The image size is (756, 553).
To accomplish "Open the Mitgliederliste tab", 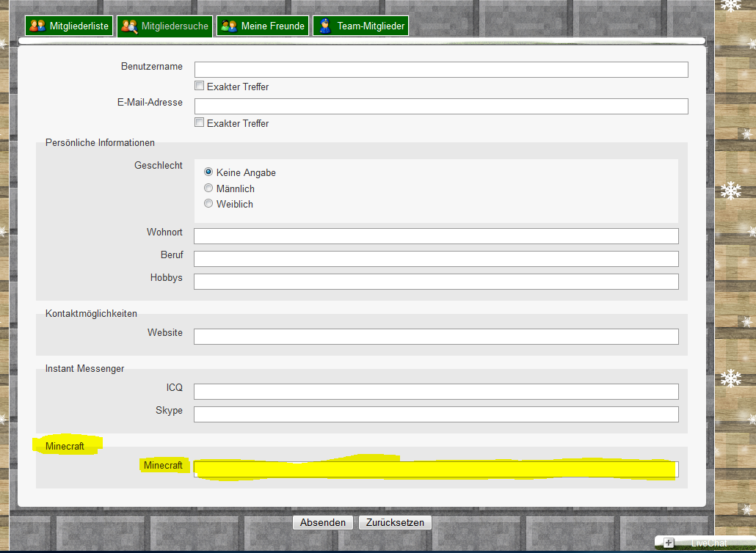I will pos(70,26).
